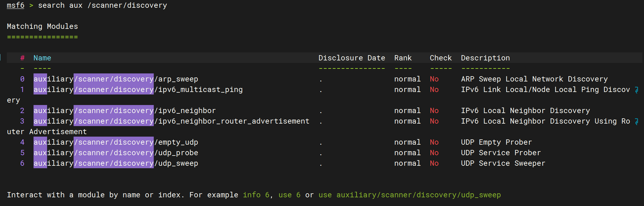
Task: Click the 'Rank' column header
Action: tap(403, 58)
